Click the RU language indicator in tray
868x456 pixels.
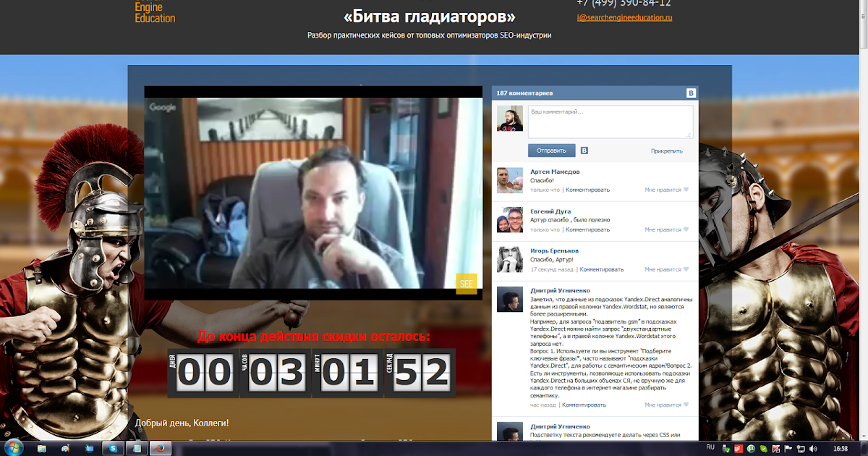(x=710, y=447)
